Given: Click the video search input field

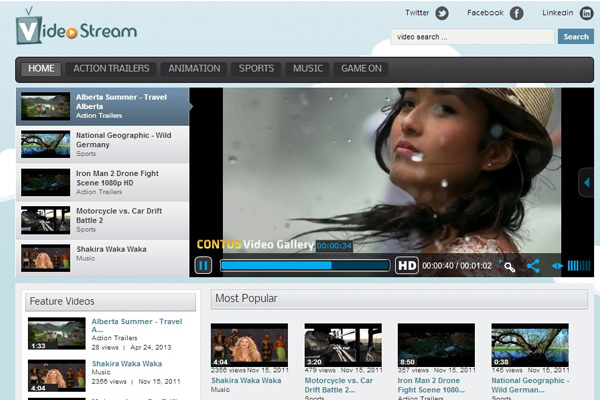Looking at the screenshot, I should tap(472, 37).
